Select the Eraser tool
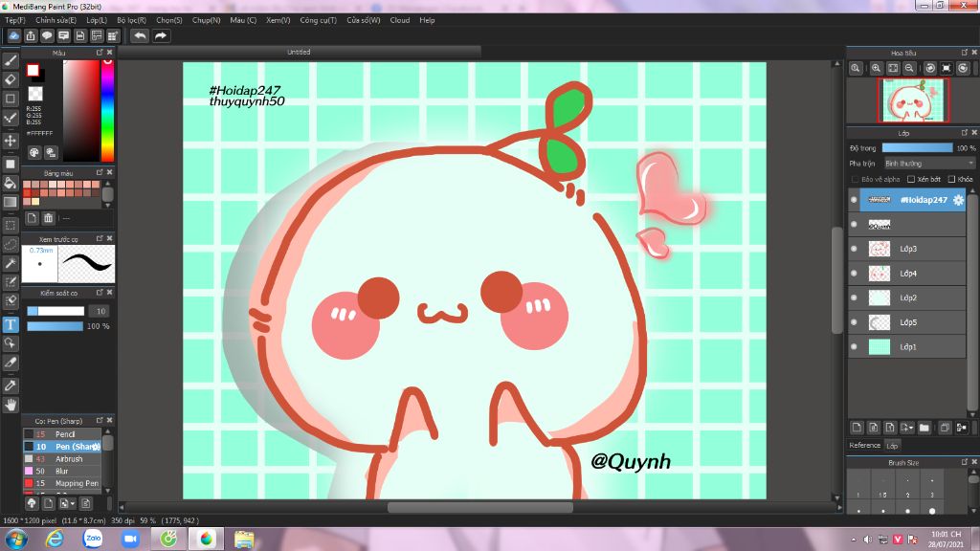The image size is (980, 551). (10, 79)
